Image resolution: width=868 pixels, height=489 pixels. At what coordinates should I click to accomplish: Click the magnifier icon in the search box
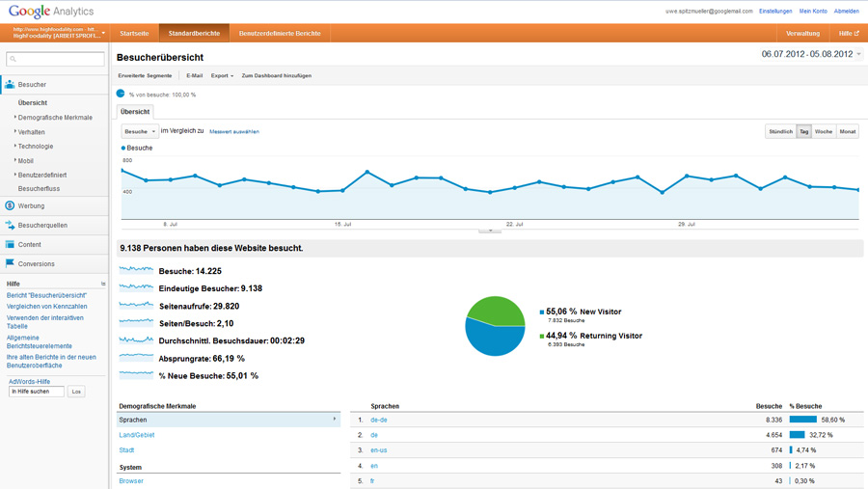14,59
